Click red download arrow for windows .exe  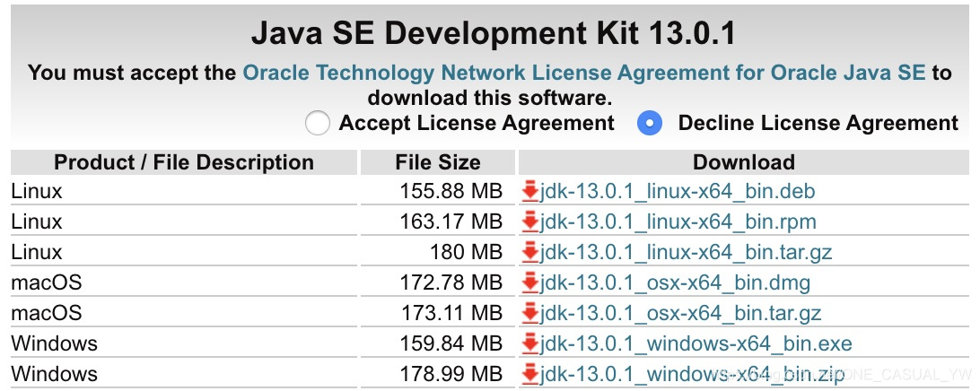coord(530,343)
